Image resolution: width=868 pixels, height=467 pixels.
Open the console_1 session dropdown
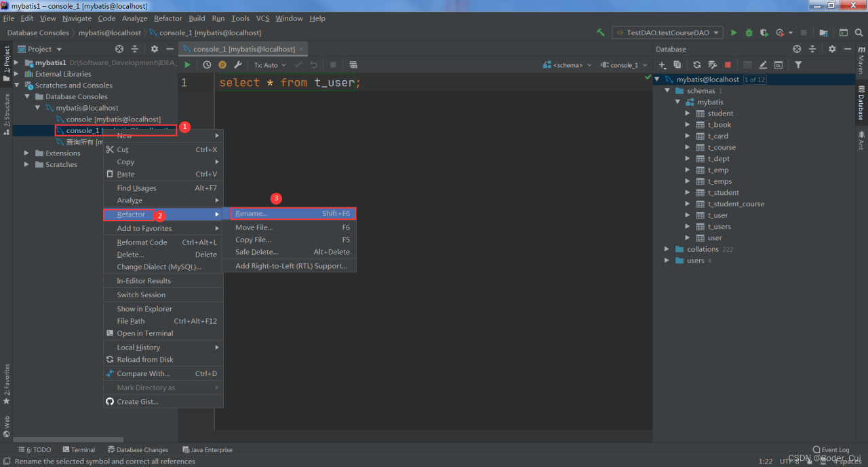tap(623, 65)
